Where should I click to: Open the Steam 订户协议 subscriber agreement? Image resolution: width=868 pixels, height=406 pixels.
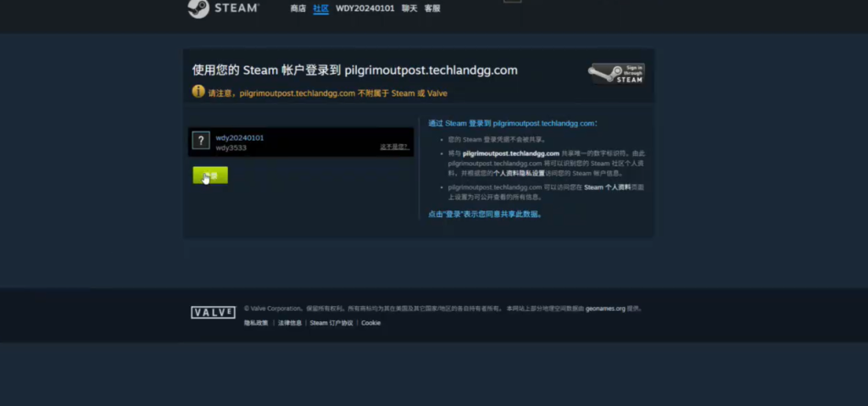(331, 323)
